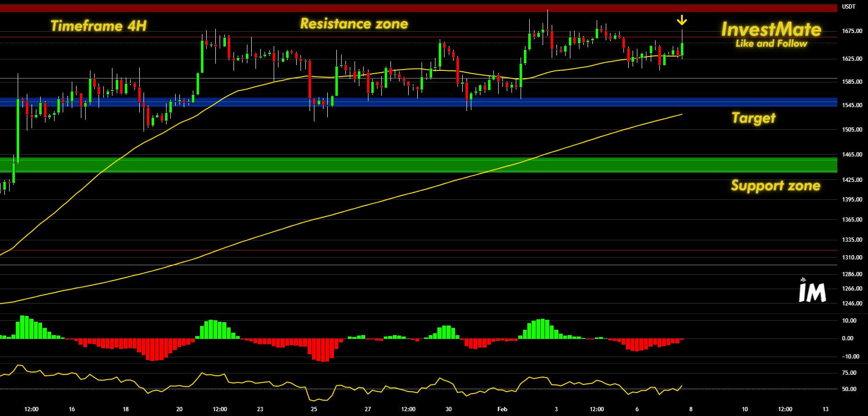
Task: Select the dark red resistance zone band
Action: (x=419, y=8)
